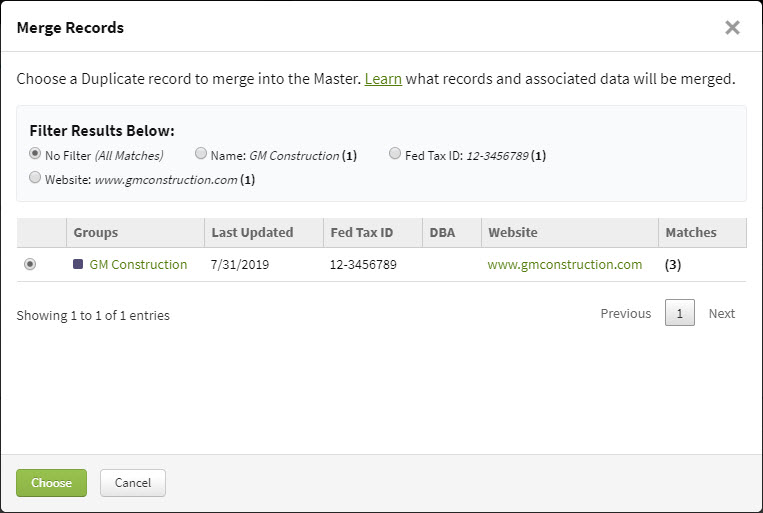The image size is (763, 513).
Task: Open the GM Construction group link
Action: tap(138, 264)
